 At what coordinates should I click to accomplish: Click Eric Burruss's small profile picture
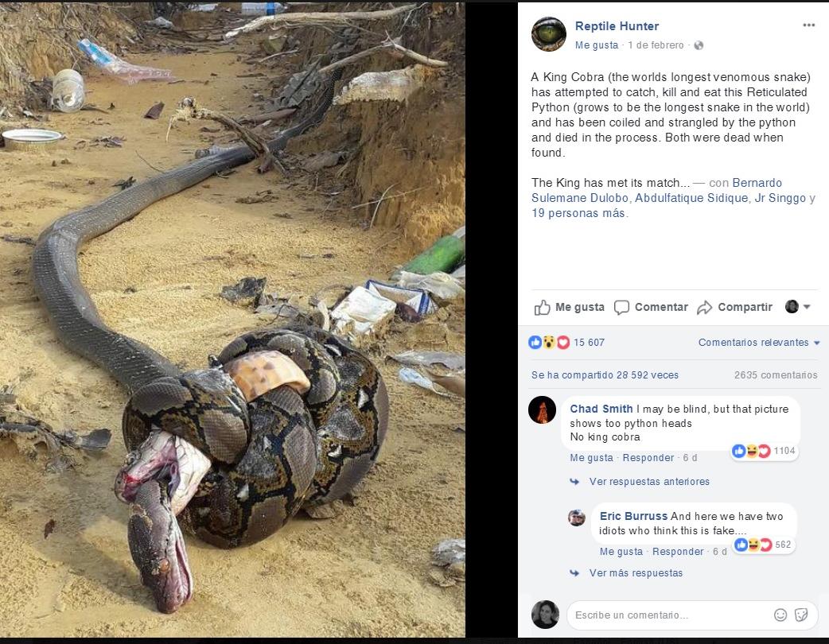pos(577,518)
